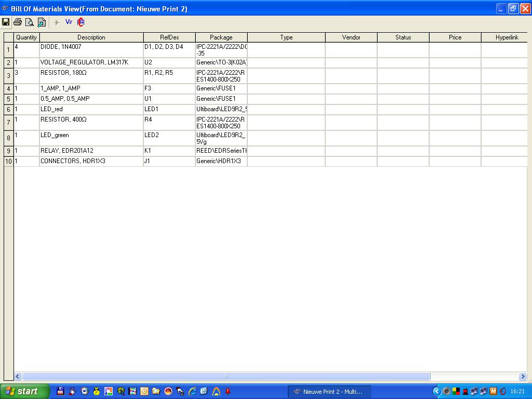532x399 pixels.
Task: Click the Description column header
Action: point(91,37)
